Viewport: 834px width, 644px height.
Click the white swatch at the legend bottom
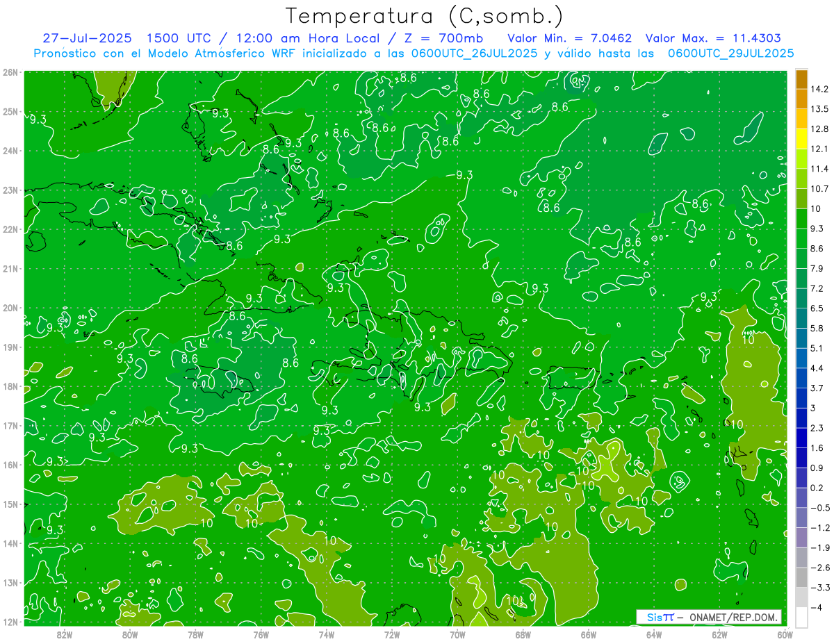pos(801,617)
